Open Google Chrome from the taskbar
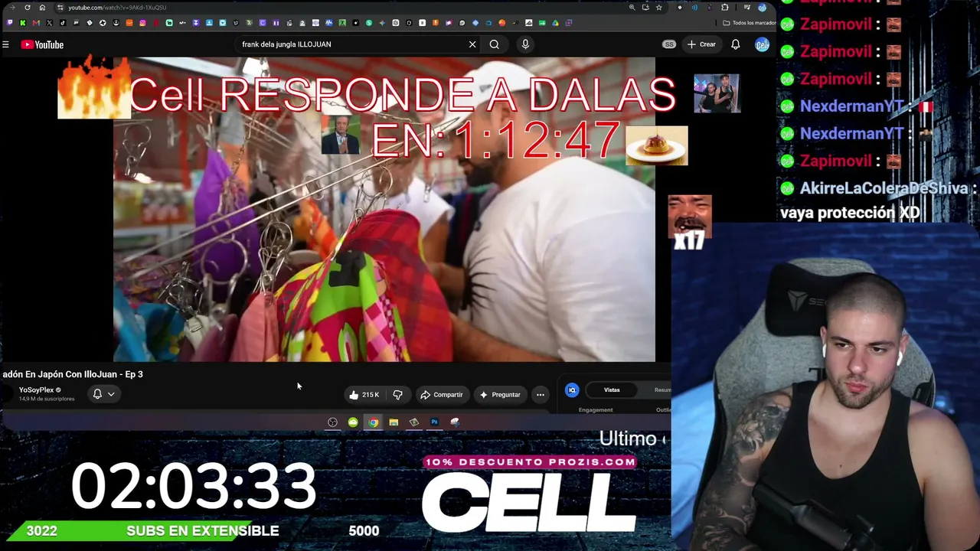The height and width of the screenshot is (551, 980). (x=373, y=422)
